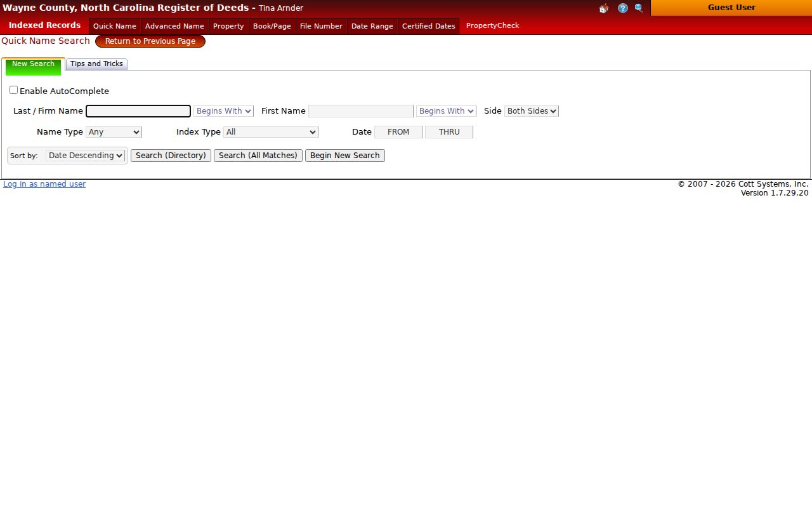Screen dimensions: 812x508
Task: Click the magnifying glass search icon
Action: (x=639, y=8)
